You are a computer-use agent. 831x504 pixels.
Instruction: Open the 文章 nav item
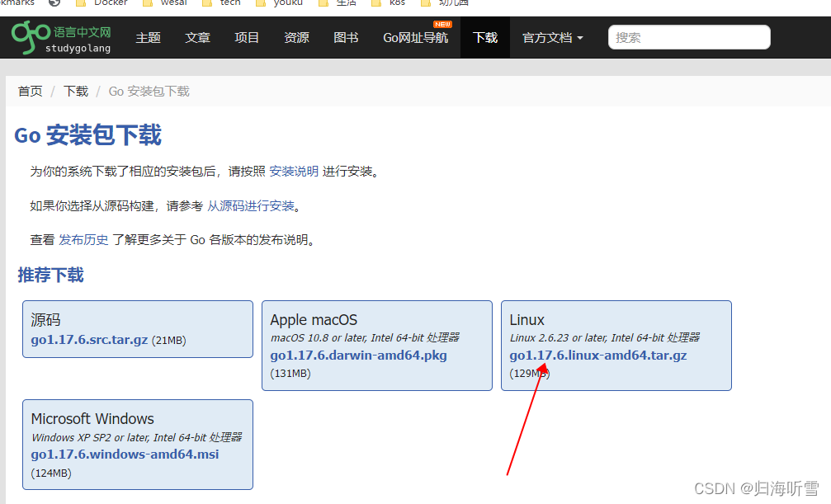pos(198,38)
